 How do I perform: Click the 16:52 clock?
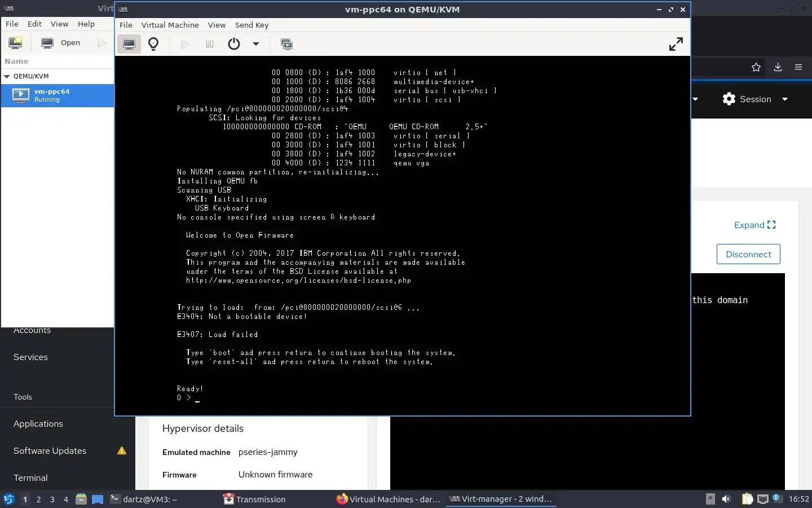[798, 499]
